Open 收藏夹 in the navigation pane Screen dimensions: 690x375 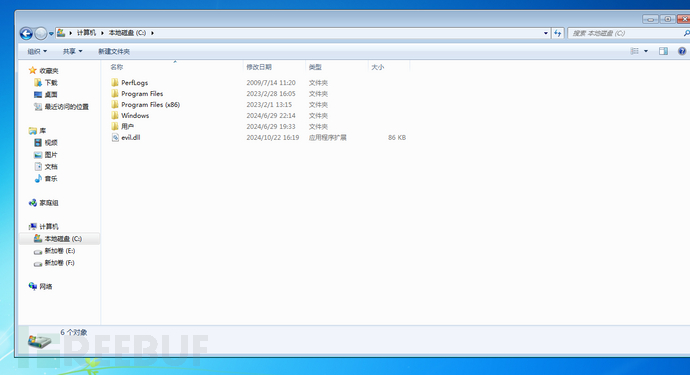(x=49, y=71)
